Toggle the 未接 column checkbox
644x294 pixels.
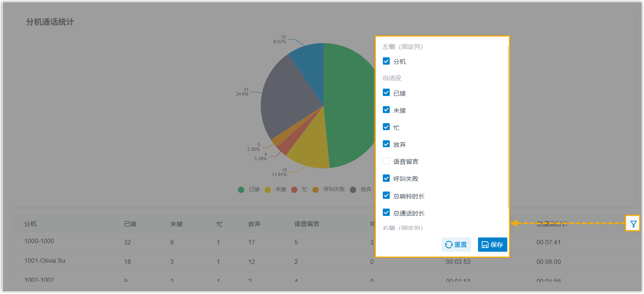click(x=386, y=110)
